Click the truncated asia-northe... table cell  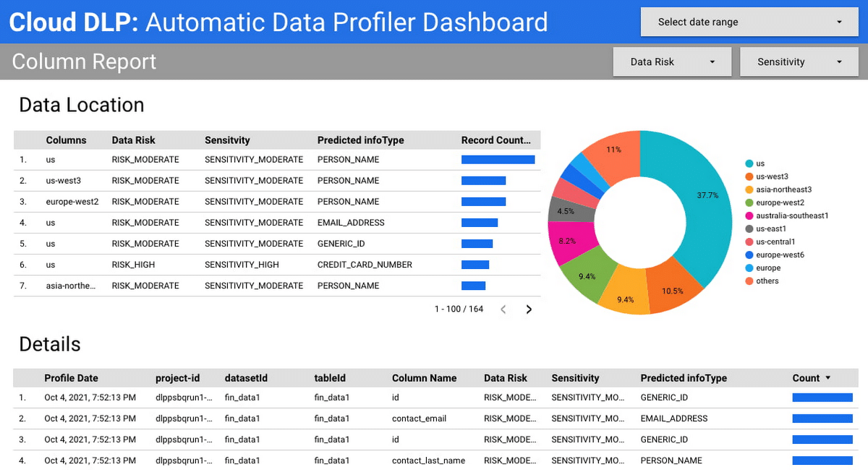tap(71, 286)
